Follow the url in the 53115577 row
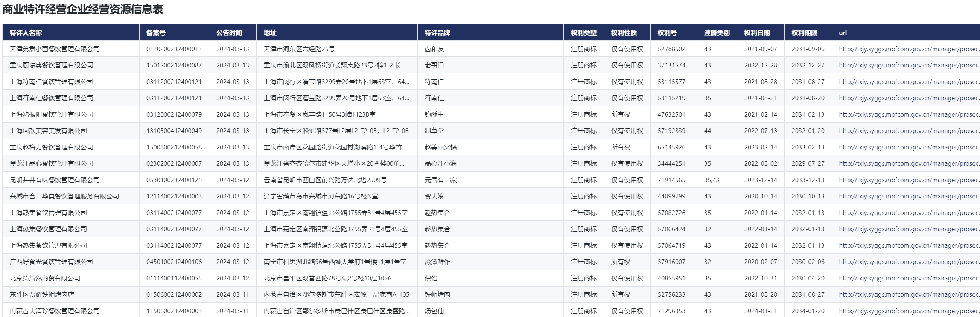980x317 pixels. (x=909, y=82)
